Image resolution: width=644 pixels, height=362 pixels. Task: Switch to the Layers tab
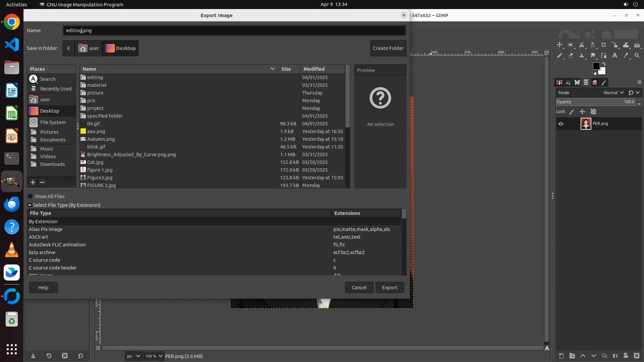tap(586, 82)
